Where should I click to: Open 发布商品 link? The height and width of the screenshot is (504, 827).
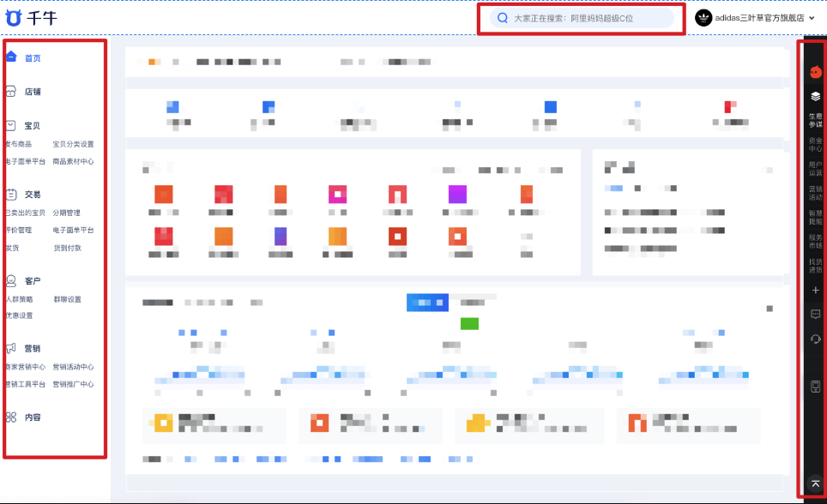[19, 144]
